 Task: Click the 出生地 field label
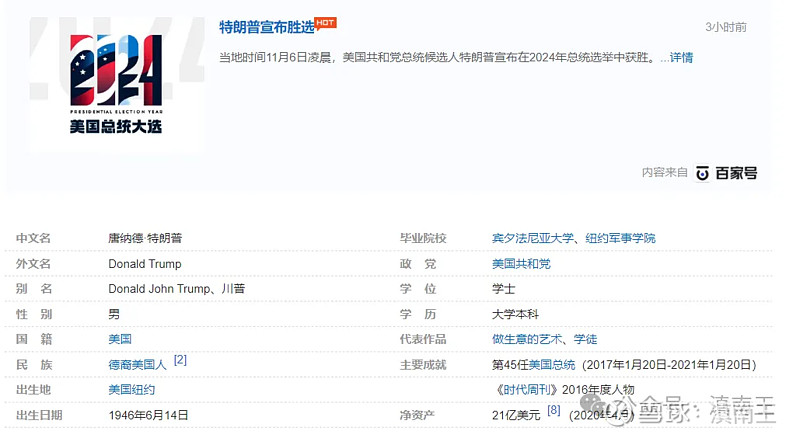point(34,390)
